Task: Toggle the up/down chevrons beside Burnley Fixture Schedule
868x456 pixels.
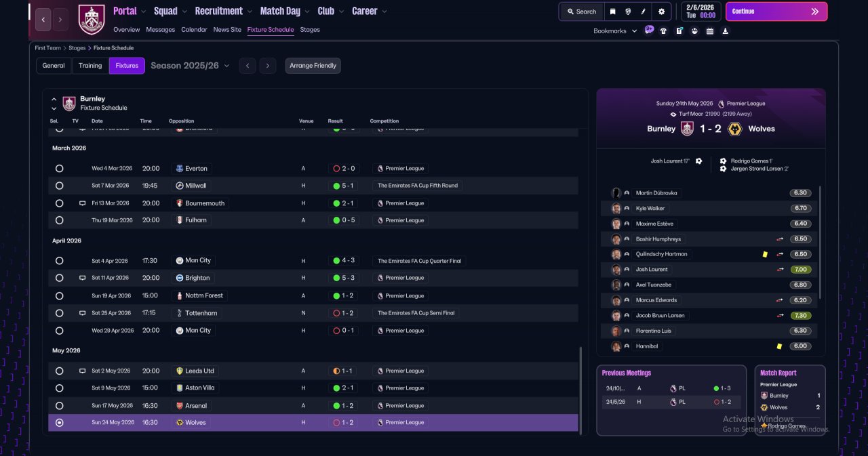Action: point(54,104)
